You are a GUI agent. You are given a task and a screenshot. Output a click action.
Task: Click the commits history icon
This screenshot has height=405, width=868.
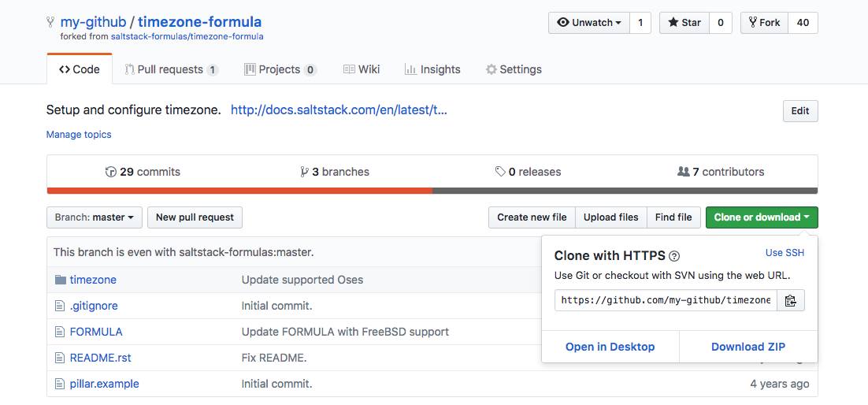110,172
